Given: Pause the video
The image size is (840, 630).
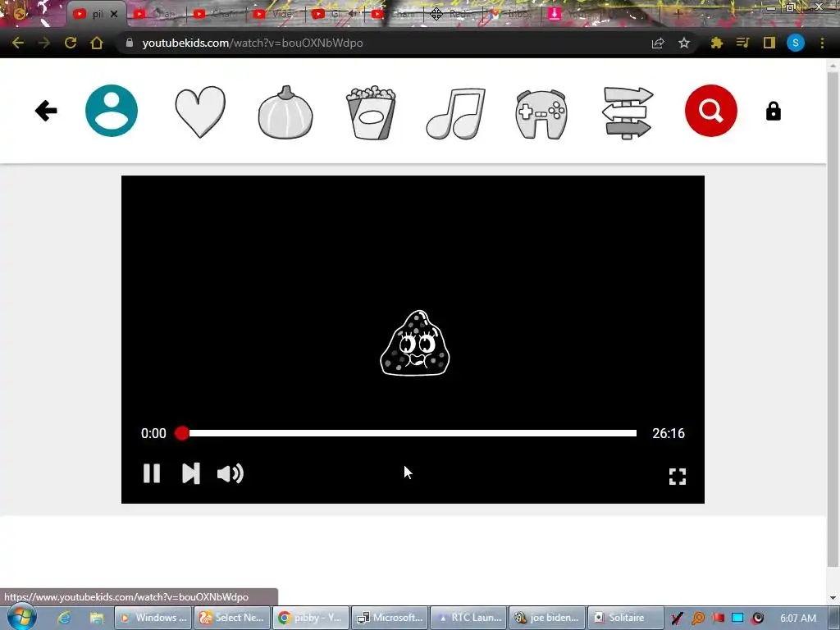Looking at the screenshot, I should coord(152,473).
